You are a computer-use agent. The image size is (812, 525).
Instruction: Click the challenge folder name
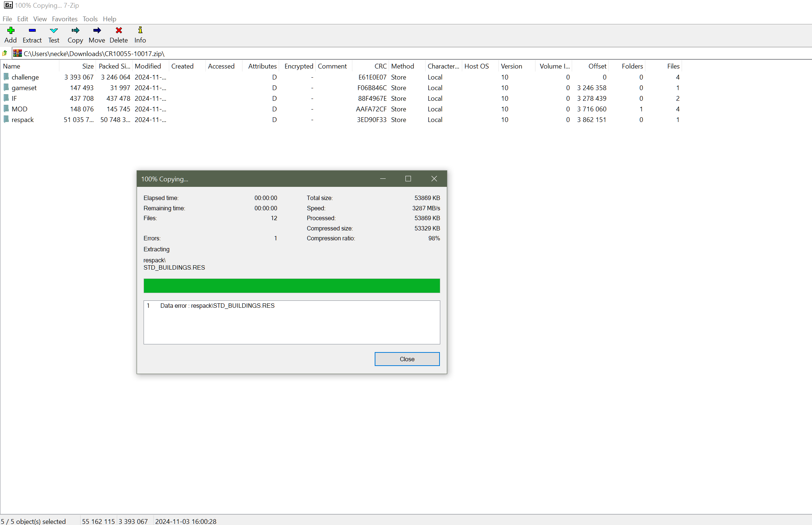point(25,77)
